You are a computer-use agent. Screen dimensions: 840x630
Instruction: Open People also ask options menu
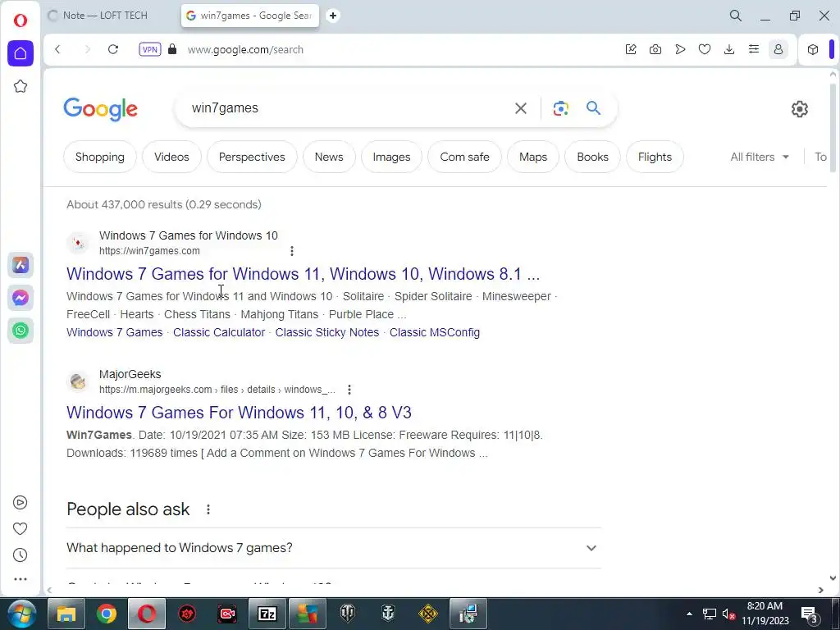[208, 509]
